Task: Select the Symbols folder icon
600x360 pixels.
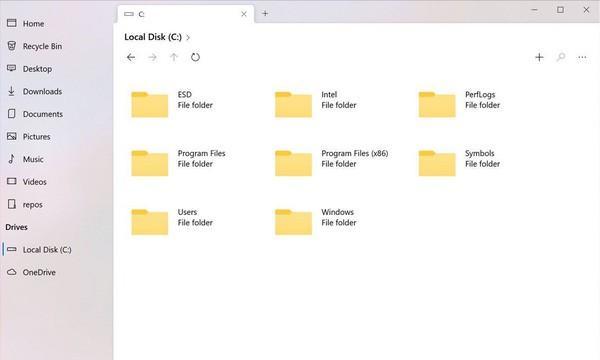Action: click(437, 163)
